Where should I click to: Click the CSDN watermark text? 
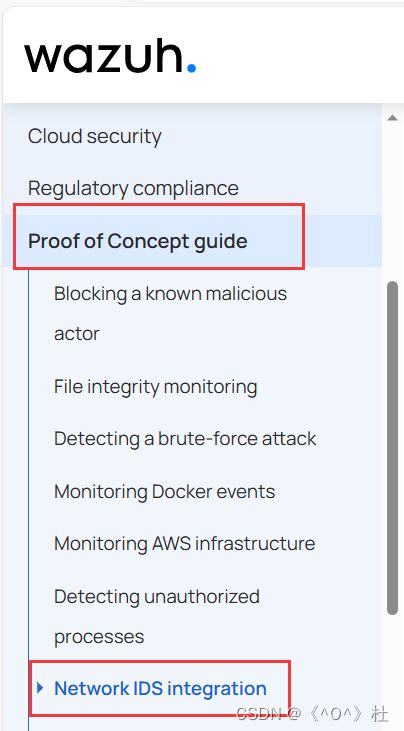coord(312,713)
